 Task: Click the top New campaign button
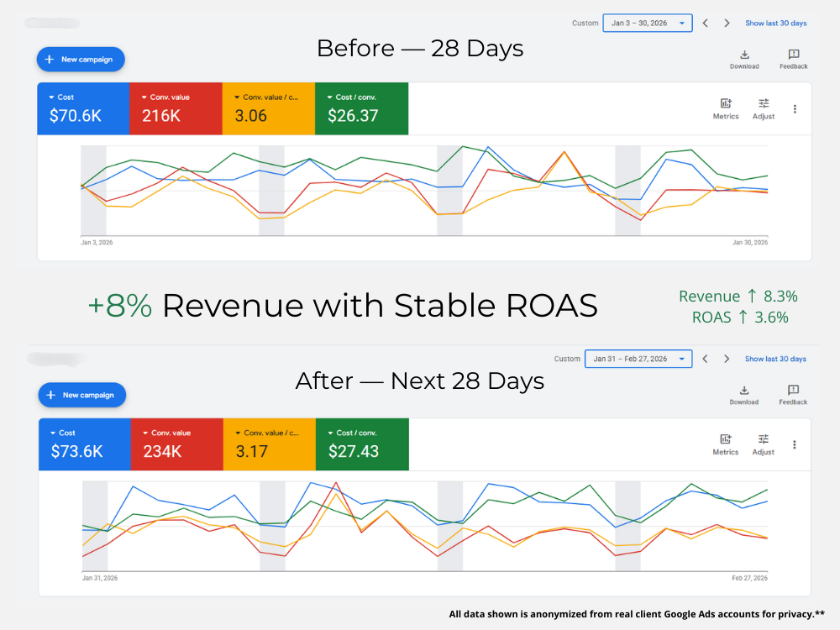coord(81,60)
